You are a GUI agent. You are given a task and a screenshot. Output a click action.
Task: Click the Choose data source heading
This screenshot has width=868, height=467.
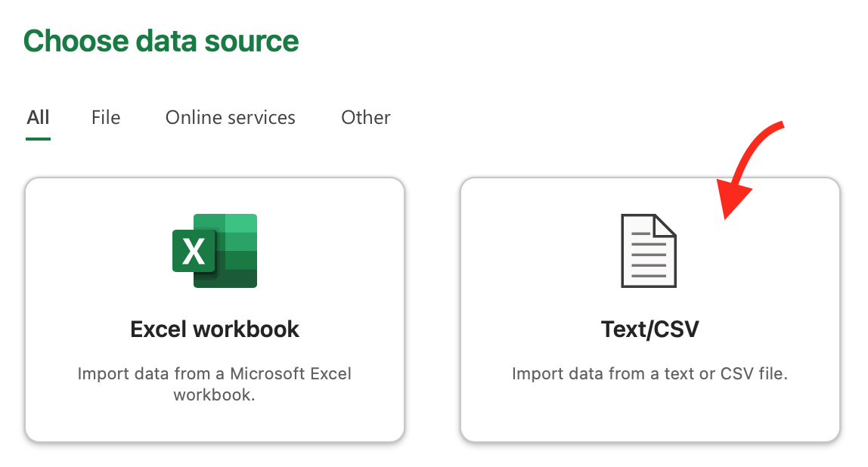point(161,41)
